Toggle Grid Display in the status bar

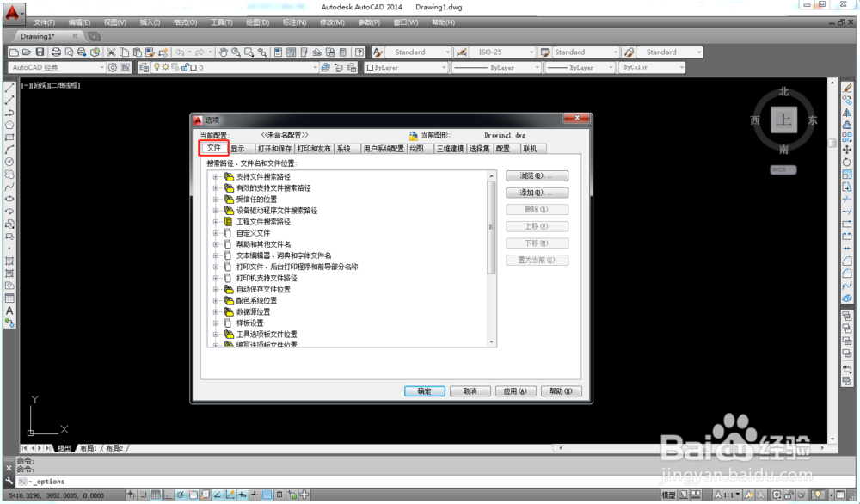155,495
